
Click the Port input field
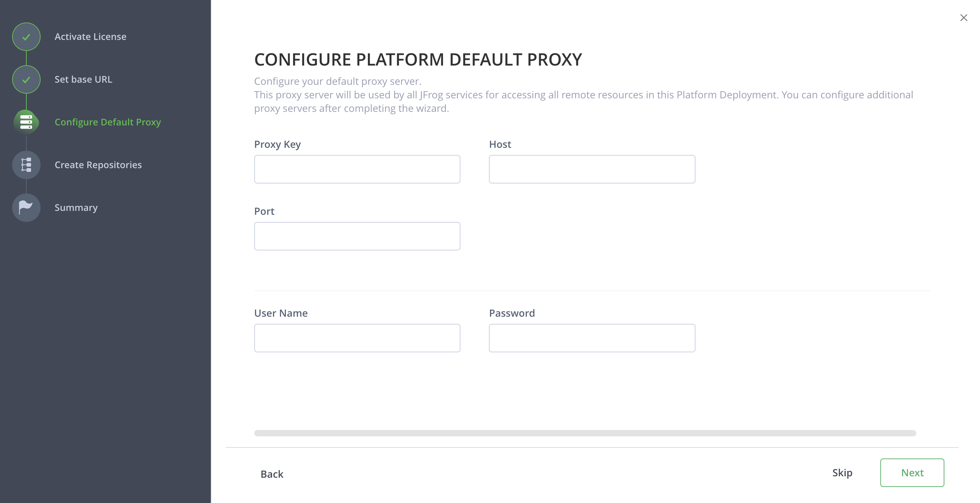tap(357, 236)
